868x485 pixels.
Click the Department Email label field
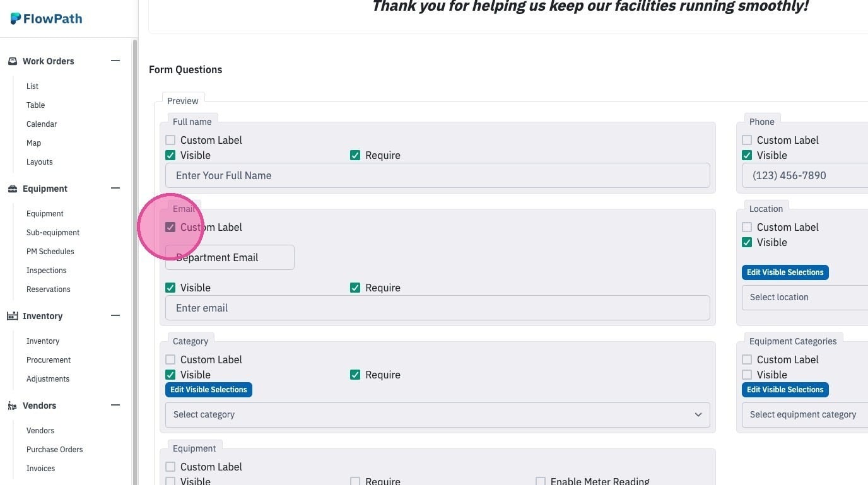tap(230, 257)
